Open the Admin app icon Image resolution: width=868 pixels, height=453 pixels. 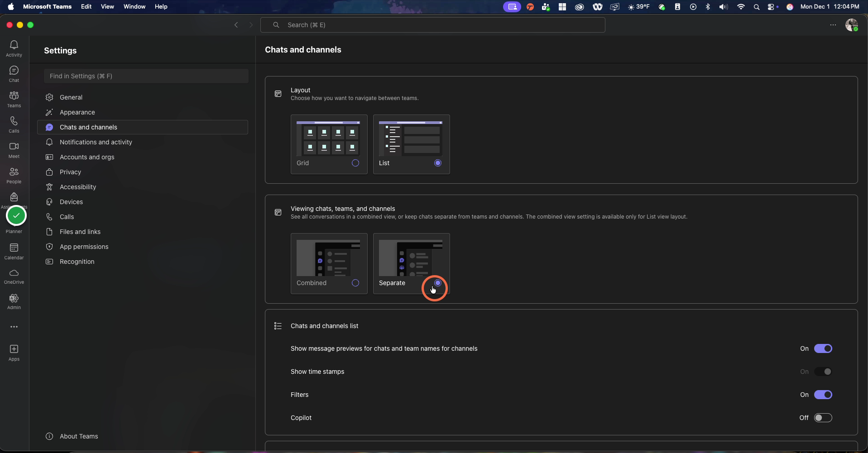point(14,301)
